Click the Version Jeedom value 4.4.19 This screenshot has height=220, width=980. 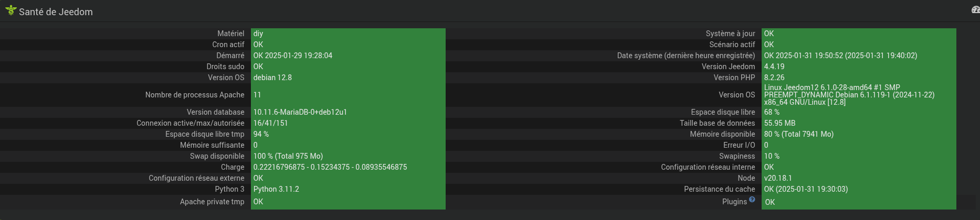coord(774,67)
